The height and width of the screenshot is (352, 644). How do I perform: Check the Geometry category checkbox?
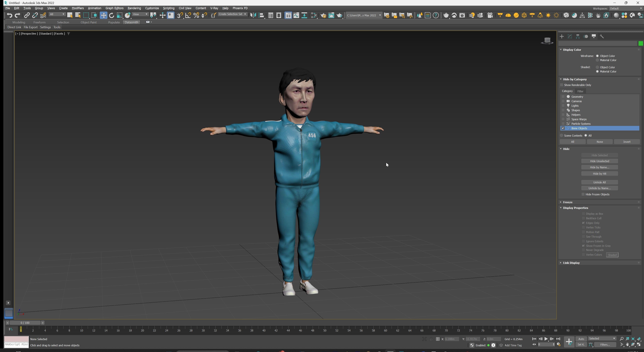pyautogui.click(x=563, y=97)
